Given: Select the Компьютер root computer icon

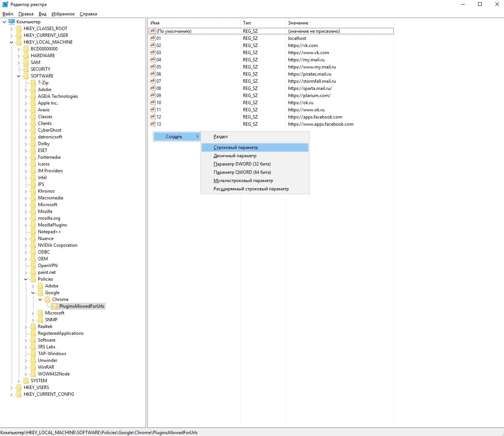Looking at the screenshot, I should pos(12,22).
